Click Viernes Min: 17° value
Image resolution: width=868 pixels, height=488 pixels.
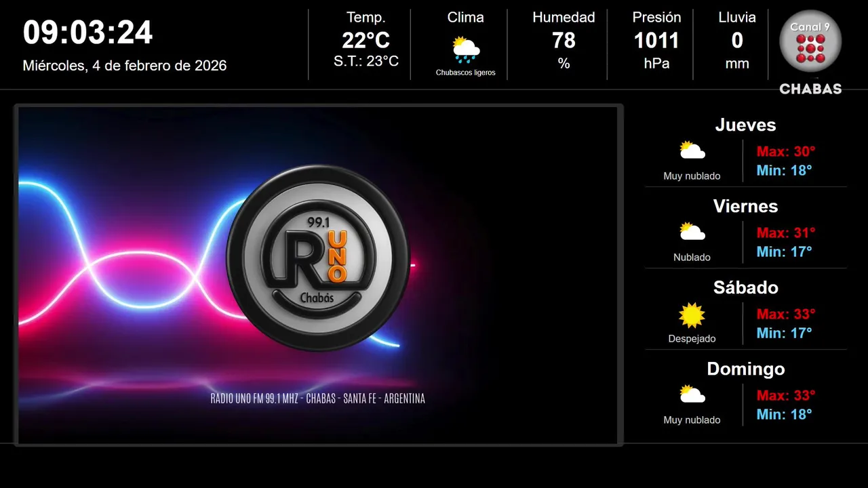pos(784,251)
